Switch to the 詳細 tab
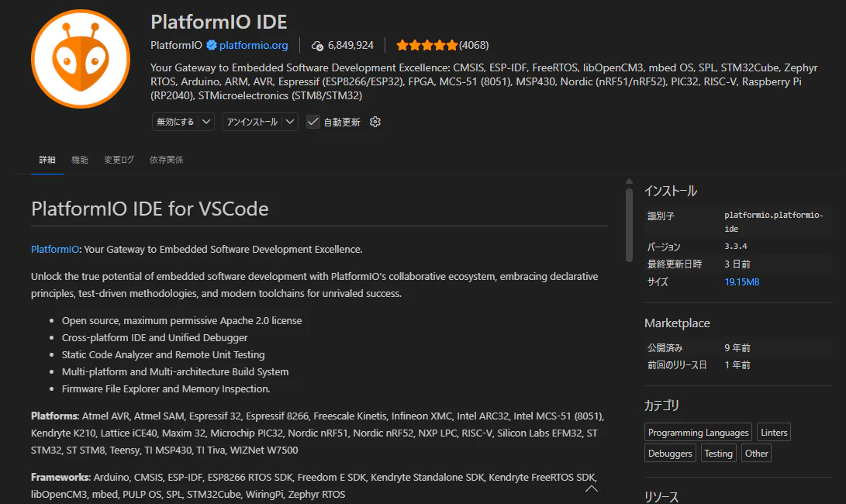The height and width of the screenshot is (504, 846). [47, 160]
